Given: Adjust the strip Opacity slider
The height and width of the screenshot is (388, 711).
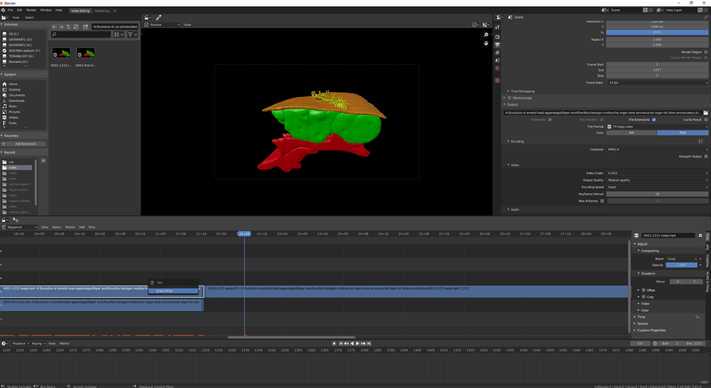Looking at the screenshot, I should click(x=682, y=265).
